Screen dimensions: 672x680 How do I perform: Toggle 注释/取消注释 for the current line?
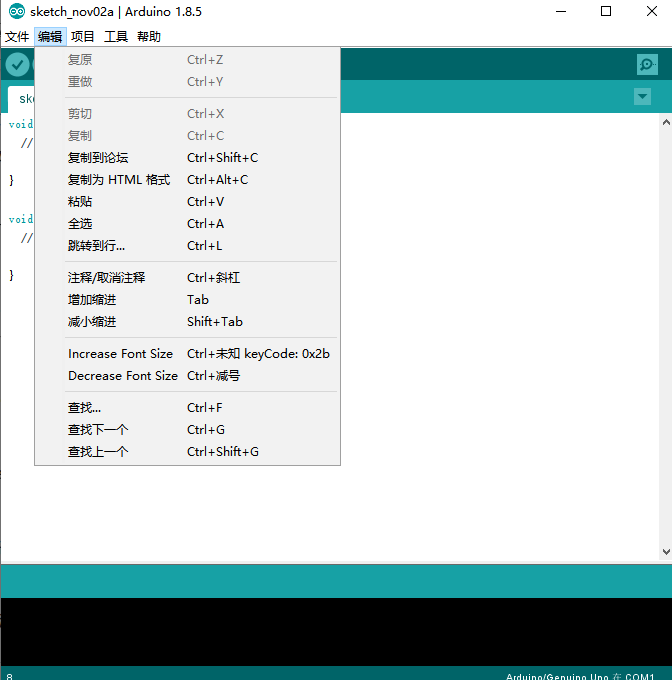click(106, 278)
